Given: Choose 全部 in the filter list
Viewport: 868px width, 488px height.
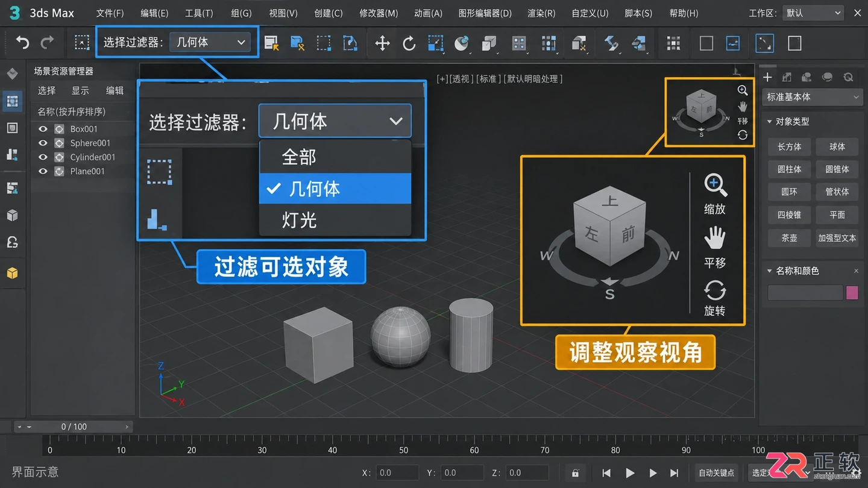Looking at the screenshot, I should click(335, 157).
